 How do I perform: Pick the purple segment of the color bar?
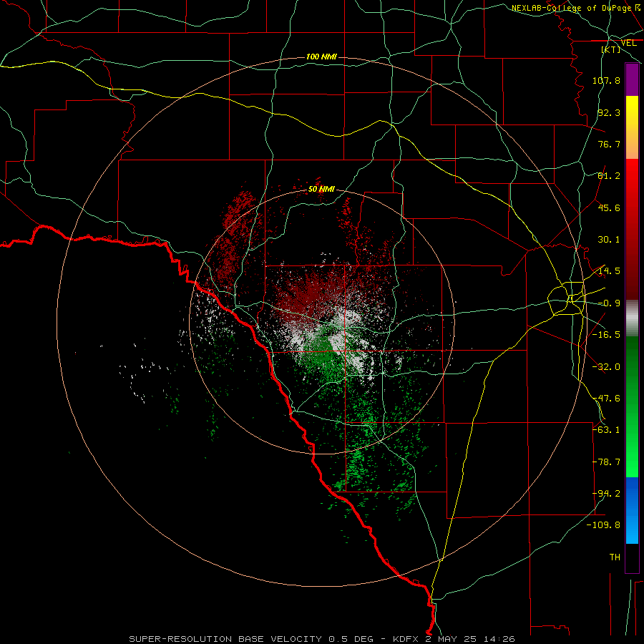click(632, 79)
